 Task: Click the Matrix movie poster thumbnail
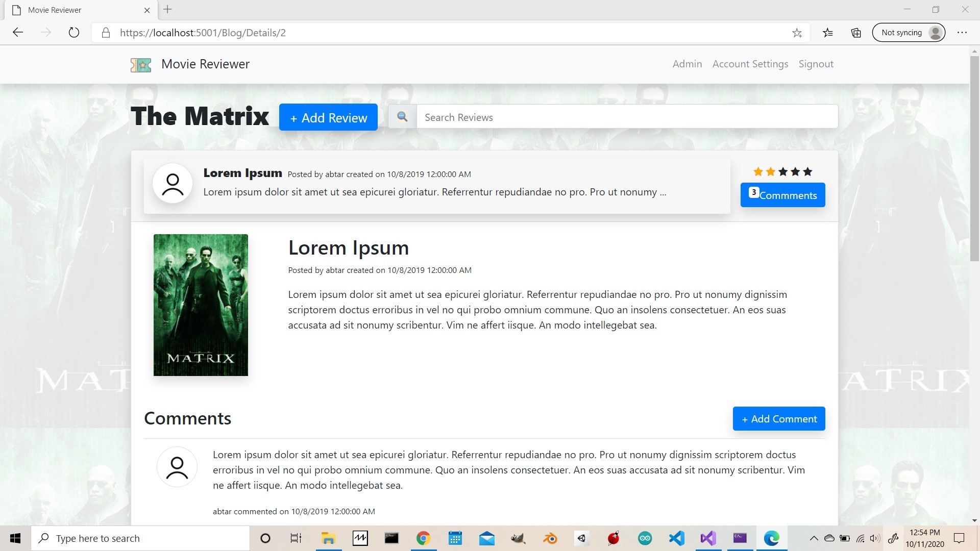coord(201,305)
